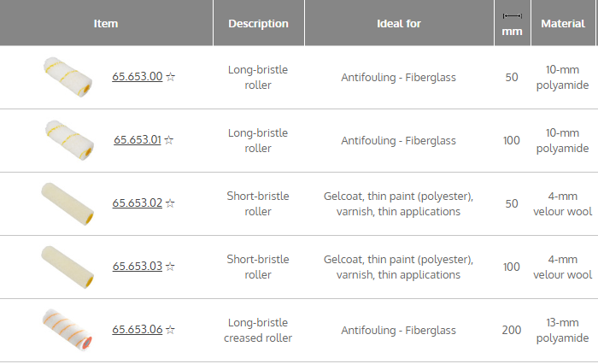The height and width of the screenshot is (364, 598).
Task: Go to product 65.653.03 link
Action: [137, 267]
